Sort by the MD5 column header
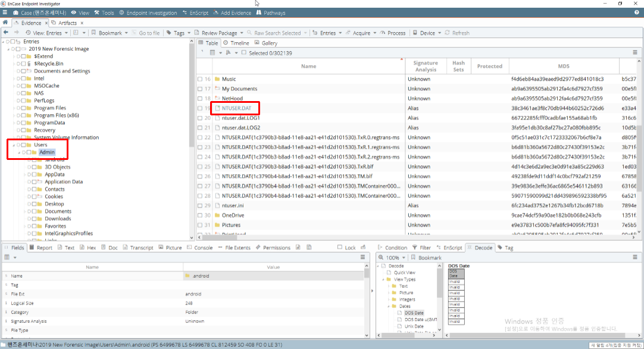The image size is (644, 349). coord(564,66)
